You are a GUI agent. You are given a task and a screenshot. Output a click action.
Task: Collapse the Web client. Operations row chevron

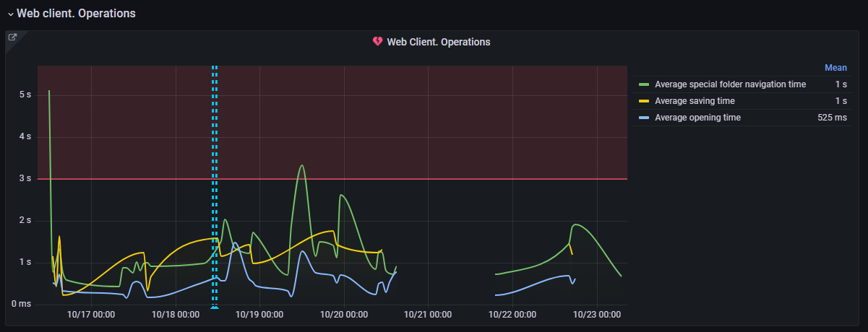11,14
